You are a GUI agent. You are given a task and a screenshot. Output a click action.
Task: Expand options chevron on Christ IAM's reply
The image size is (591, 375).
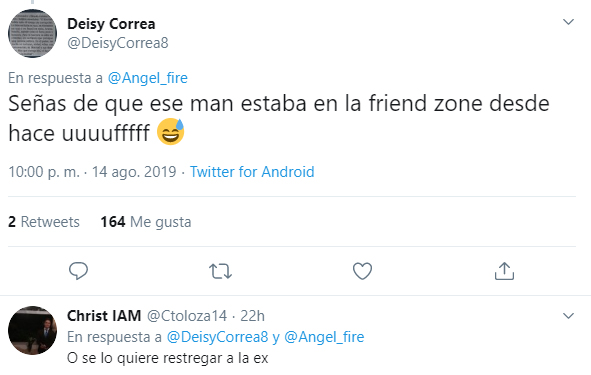(x=568, y=315)
